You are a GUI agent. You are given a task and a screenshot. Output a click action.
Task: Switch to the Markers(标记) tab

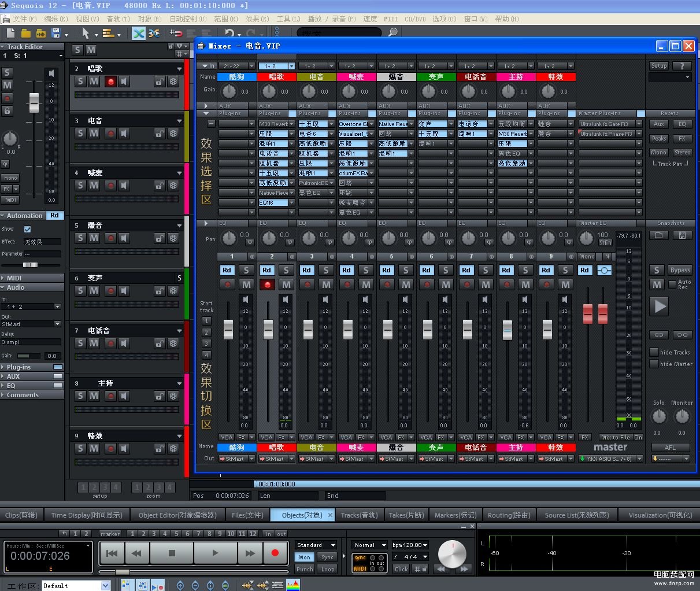point(455,515)
